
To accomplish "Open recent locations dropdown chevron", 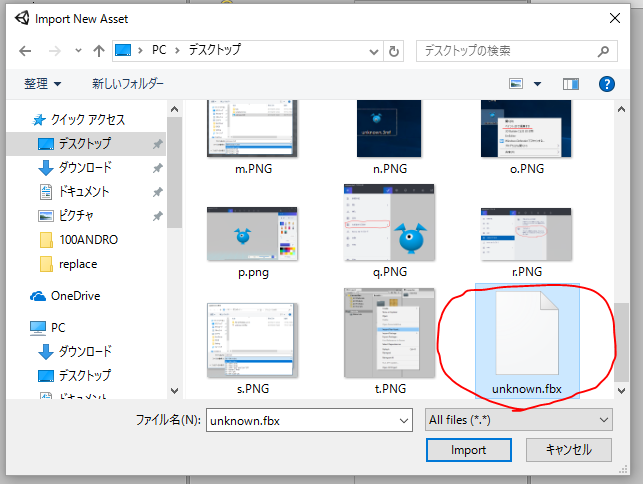I will pyautogui.click(x=78, y=51).
